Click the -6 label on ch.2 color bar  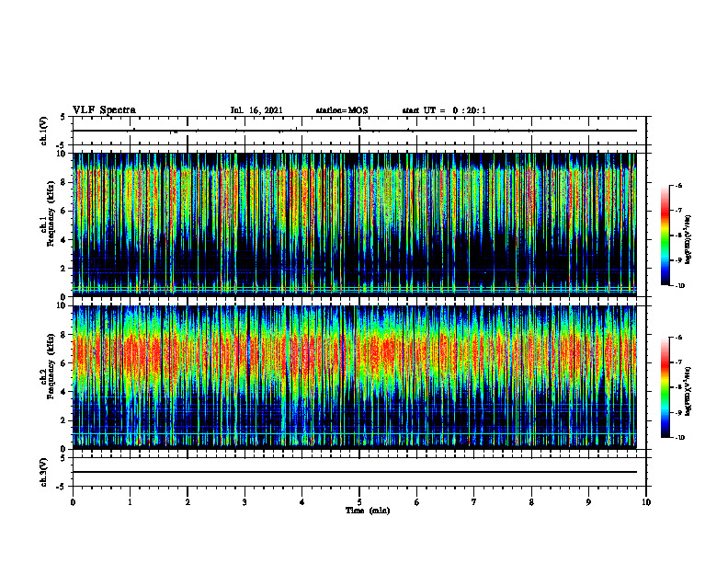pyautogui.click(x=678, y=338)
